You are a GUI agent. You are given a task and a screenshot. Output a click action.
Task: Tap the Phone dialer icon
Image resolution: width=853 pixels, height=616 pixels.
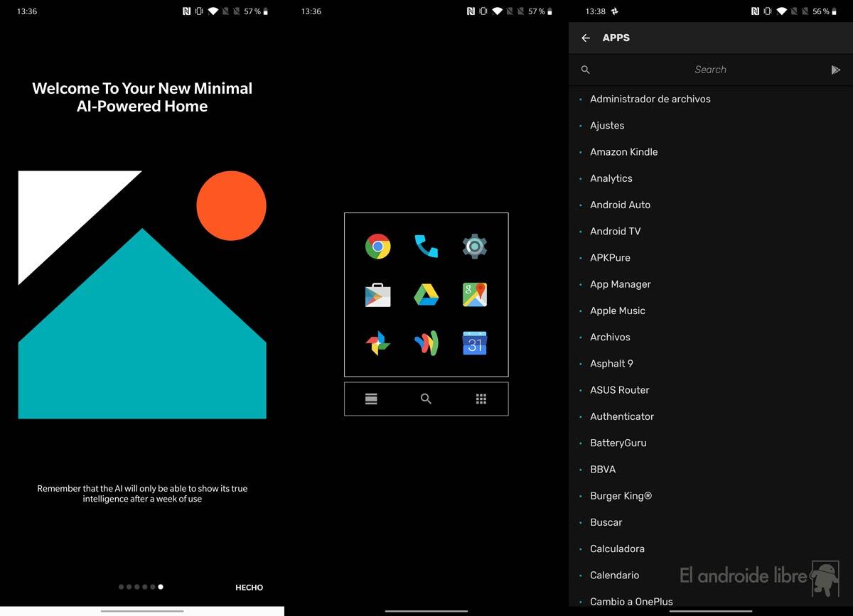tap(426, 247)
